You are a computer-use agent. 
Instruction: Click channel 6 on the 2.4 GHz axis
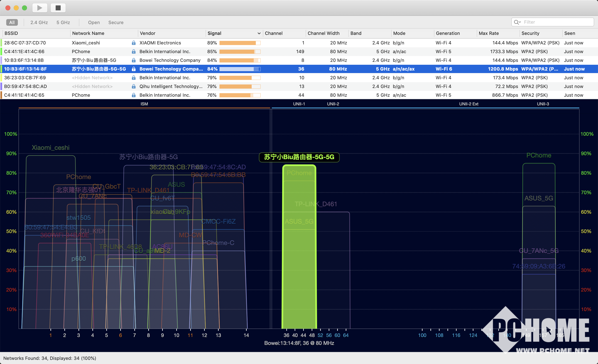(120, 335)
